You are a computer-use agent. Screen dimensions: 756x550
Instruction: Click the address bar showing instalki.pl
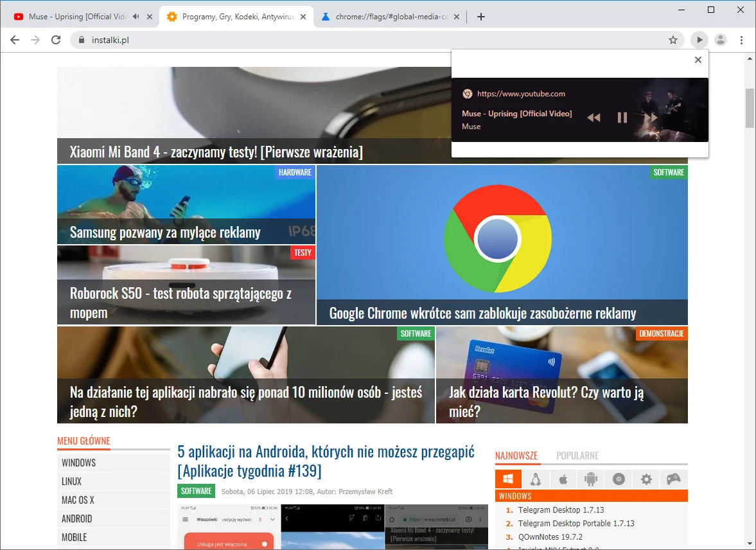coord(373,40)
